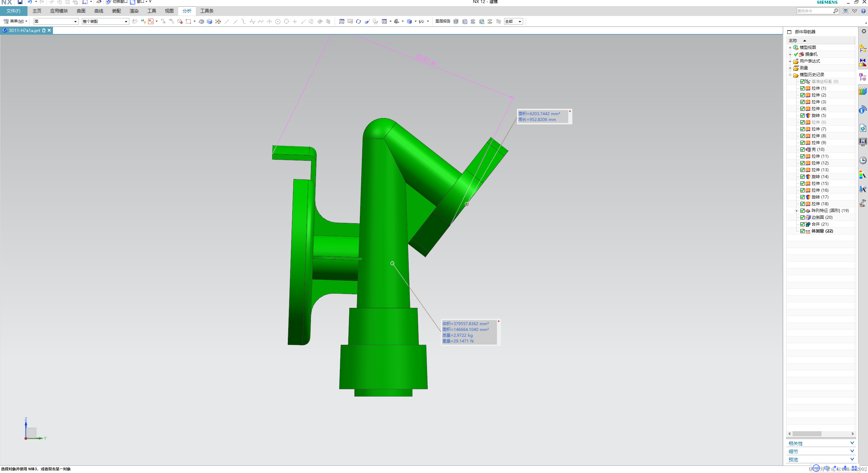
Task: Open the History clock icon in the sidebar
Action: click(x=863, y=160)
